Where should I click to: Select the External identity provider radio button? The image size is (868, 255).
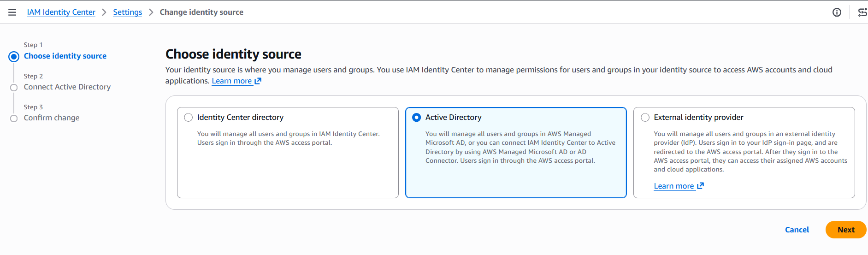(x=645, y=118)
